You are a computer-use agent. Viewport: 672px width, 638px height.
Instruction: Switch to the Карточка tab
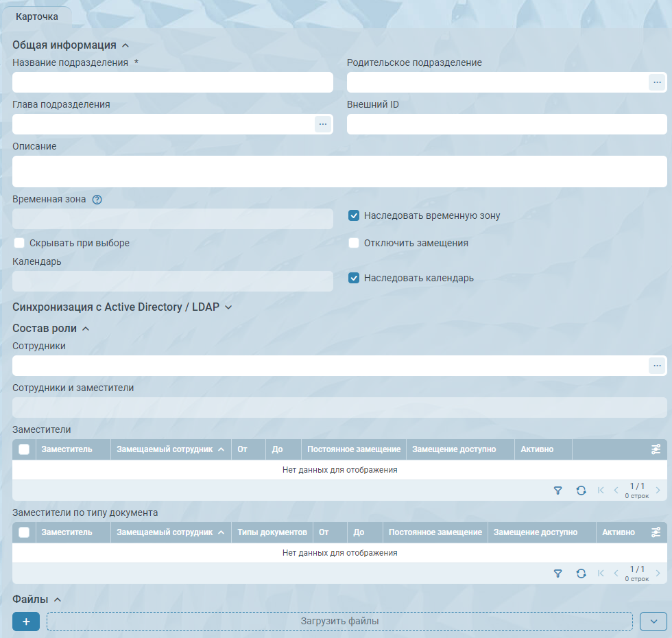37,16
